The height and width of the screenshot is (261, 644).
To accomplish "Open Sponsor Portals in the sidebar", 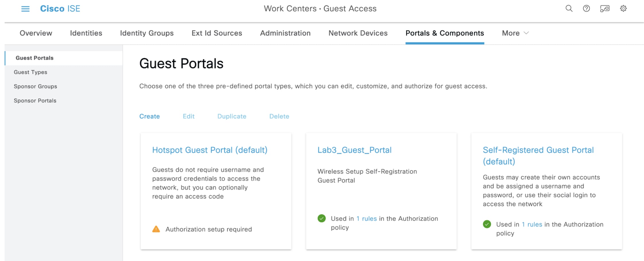I will tap(35, 101).
